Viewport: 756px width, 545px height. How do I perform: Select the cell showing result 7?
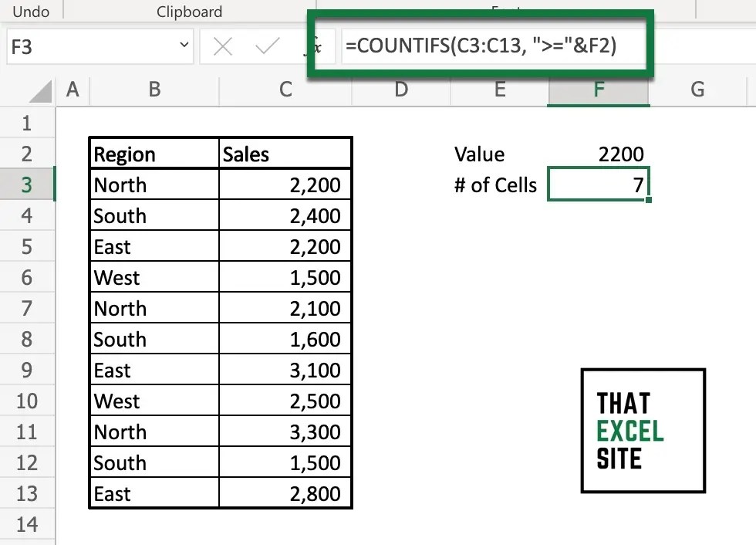click(x=599, y=184)
